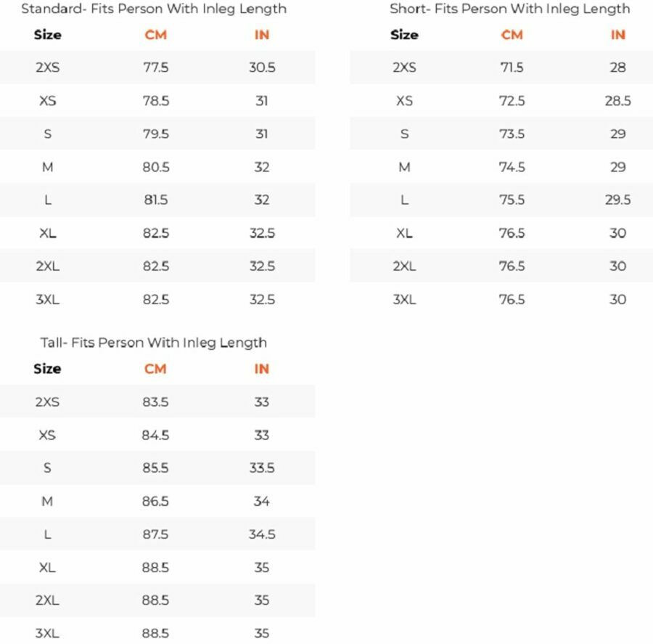The height and width of the screenshot is (644, 653).
Task: Select the CM header in the Standard table
Action: 155,35
